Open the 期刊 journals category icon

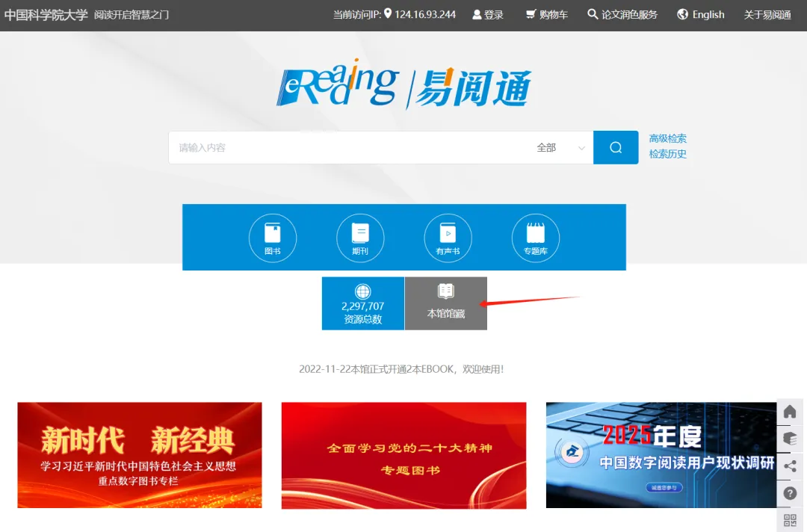tap(360, 238)
